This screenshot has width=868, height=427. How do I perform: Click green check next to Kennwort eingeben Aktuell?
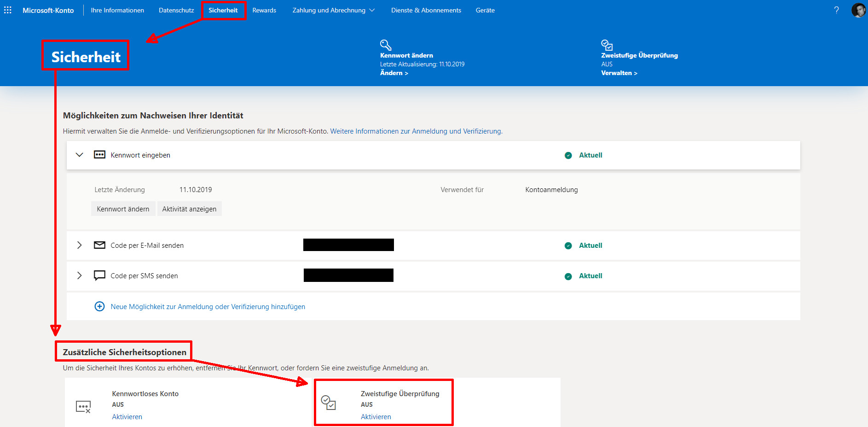coord(568,155)
